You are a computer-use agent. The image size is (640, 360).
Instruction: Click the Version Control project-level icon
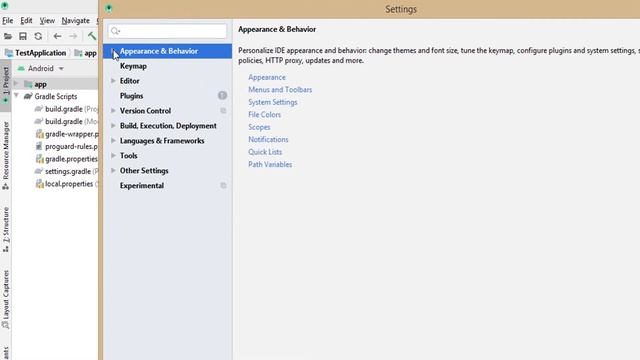[x=223, y=111]
